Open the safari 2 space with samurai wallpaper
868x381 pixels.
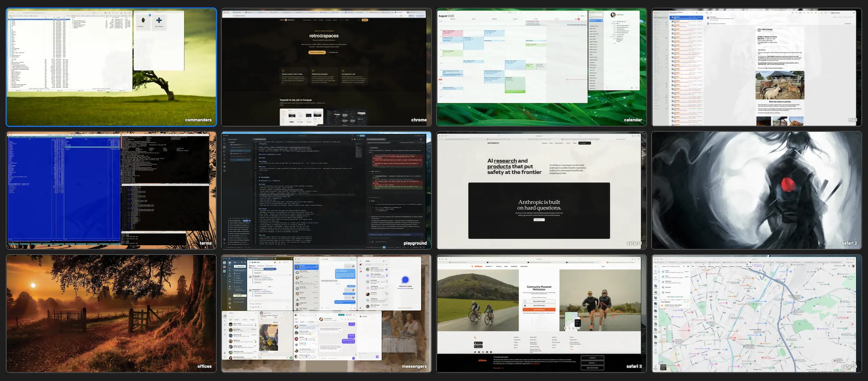pyautogui.click(x=757, y=190)
